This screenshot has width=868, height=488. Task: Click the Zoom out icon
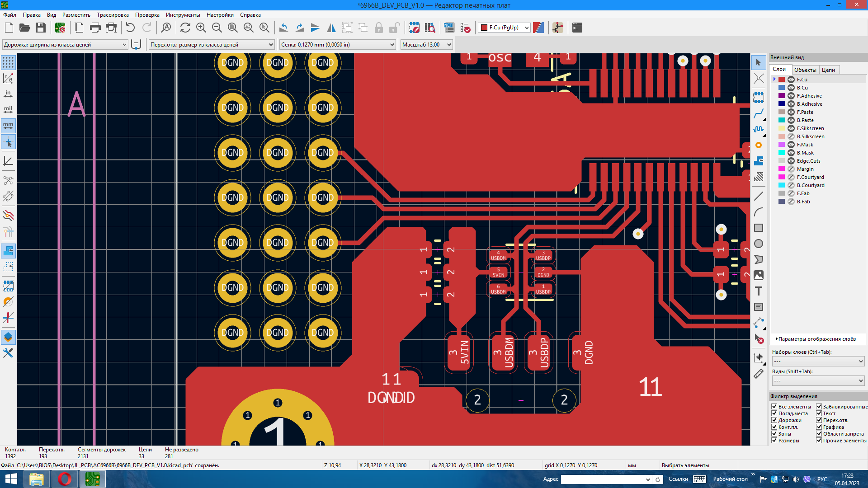217,28
